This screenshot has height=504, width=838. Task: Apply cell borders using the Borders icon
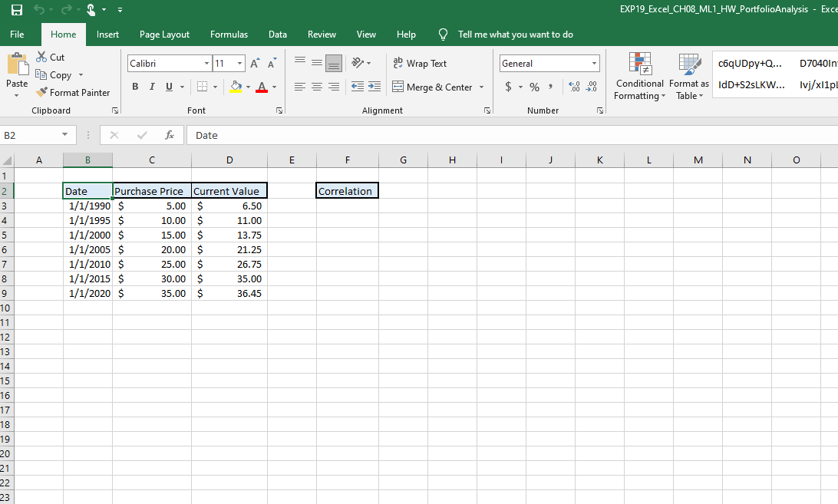click(x=202, y=87)
